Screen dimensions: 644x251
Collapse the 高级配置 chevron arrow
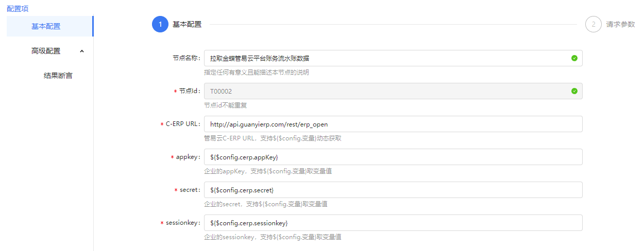(x=82, y=51)
